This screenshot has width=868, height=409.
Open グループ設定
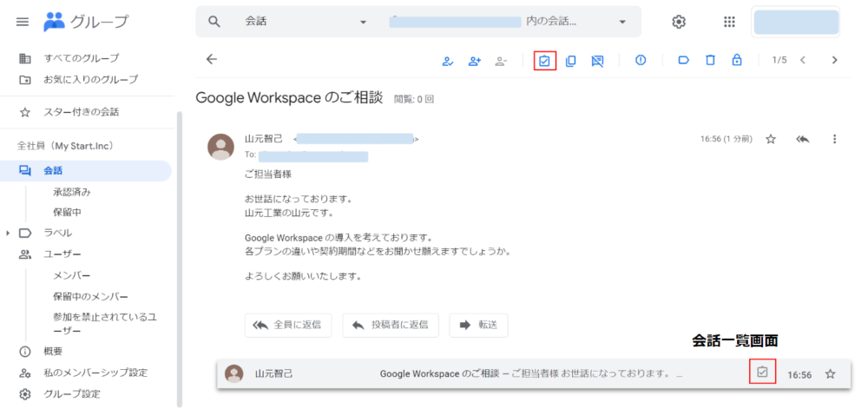[x=72, y=394]
